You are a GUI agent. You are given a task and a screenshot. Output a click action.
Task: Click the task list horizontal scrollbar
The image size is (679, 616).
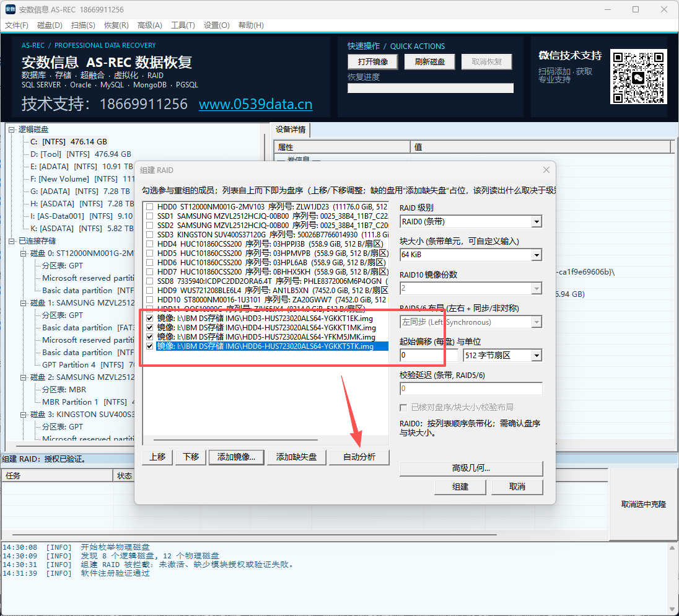point(254,535)
